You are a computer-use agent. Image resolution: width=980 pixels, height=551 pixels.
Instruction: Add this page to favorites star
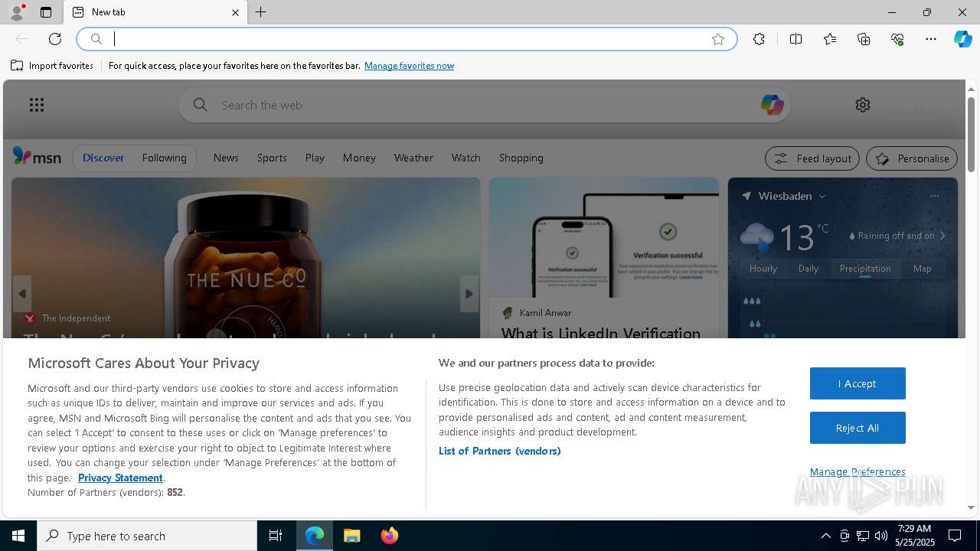click(x=718, y=39)
